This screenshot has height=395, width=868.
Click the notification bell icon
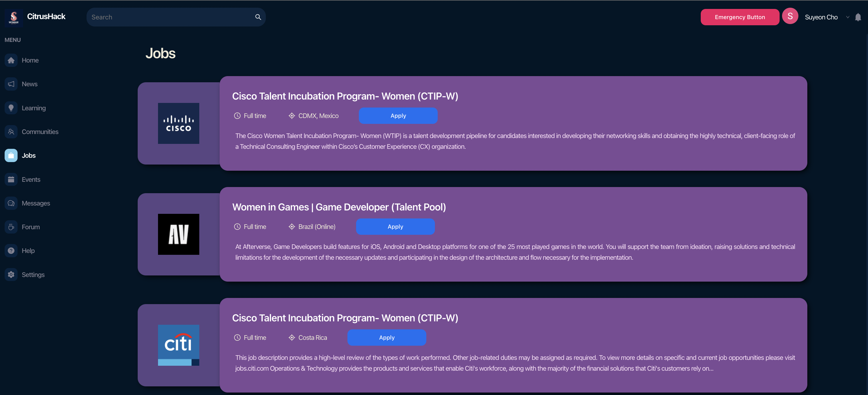click(858, 17)
